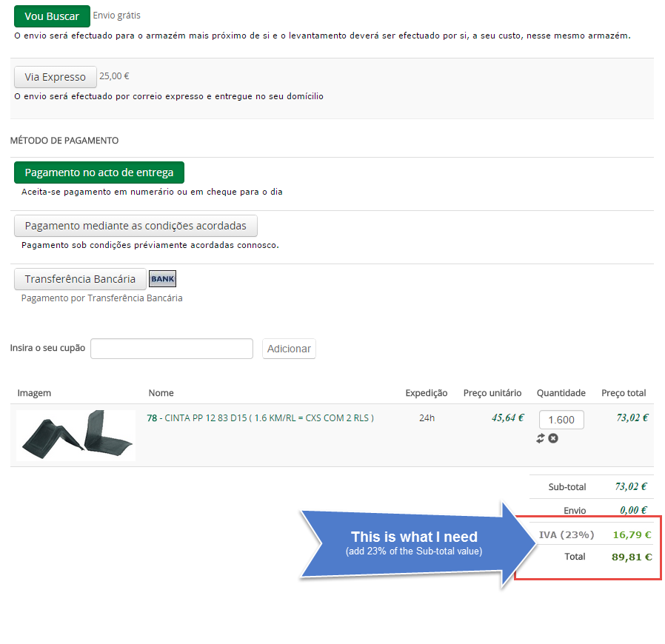This screenshot has width=665, height=644.
Task: Open the CINTA PP 12 83 D15 product link
Action: point(261,418)
